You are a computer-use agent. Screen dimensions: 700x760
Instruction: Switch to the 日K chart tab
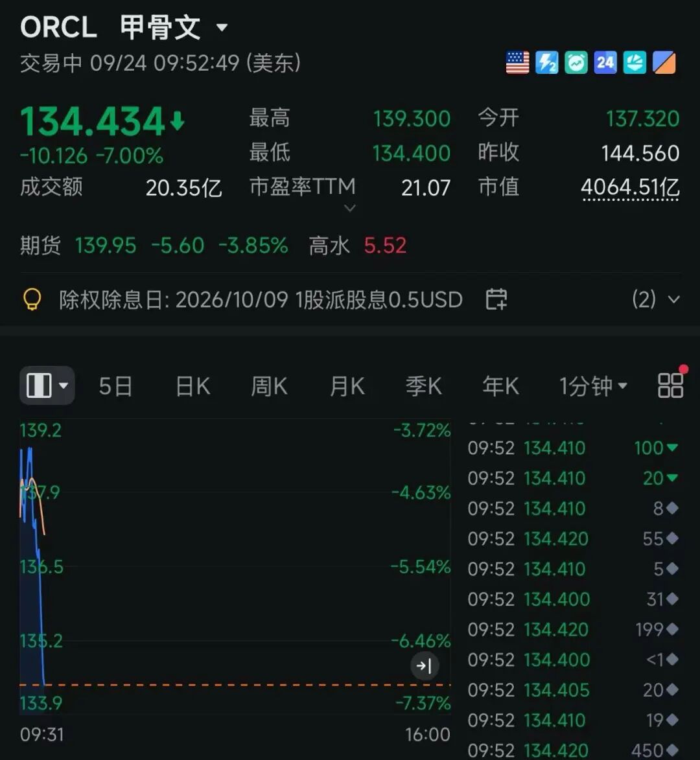pyautogui.click(x=193, y=386)
